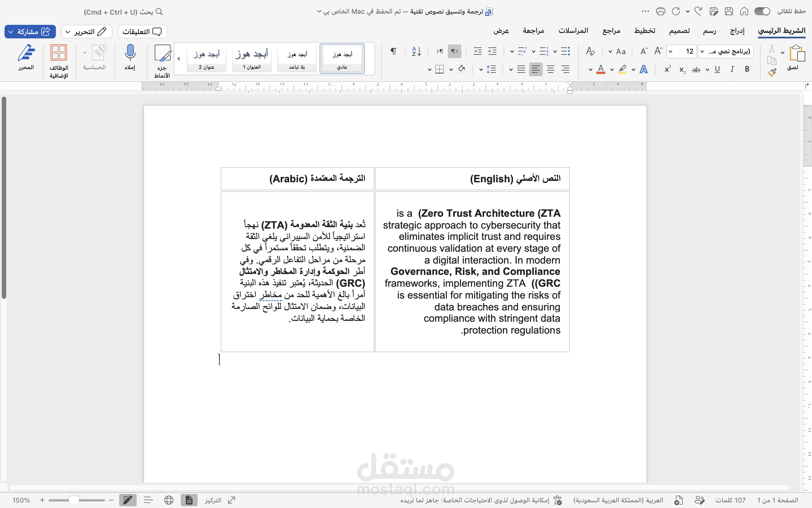Click the Home house icon in title bar
812x508 pixels.
point(744,11)
